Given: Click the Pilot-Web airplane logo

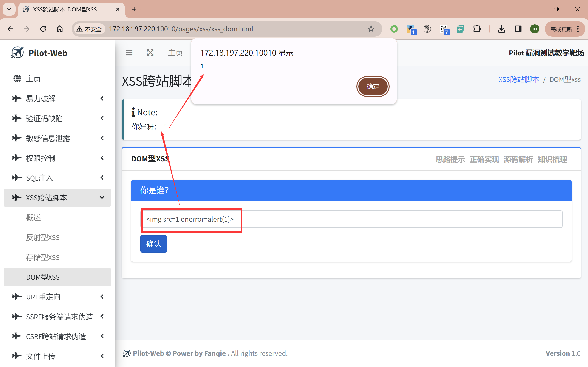Looking at the screenshot, I should [17, 53].
